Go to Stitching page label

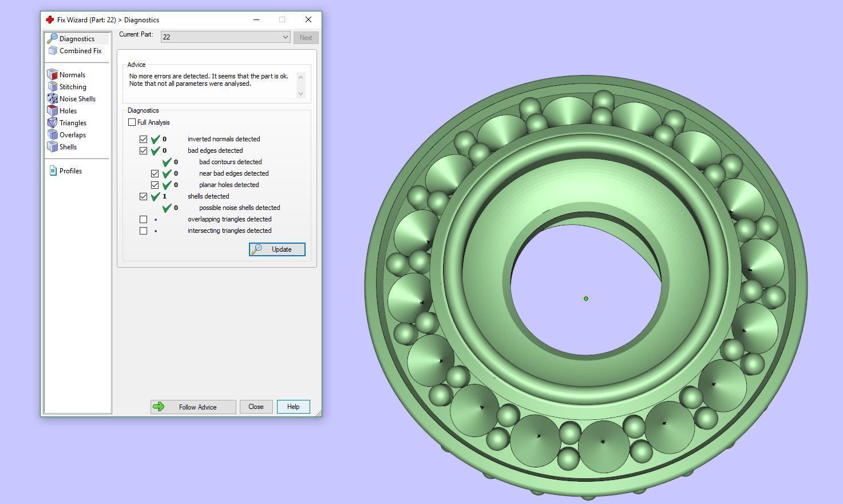click(73, 87)
